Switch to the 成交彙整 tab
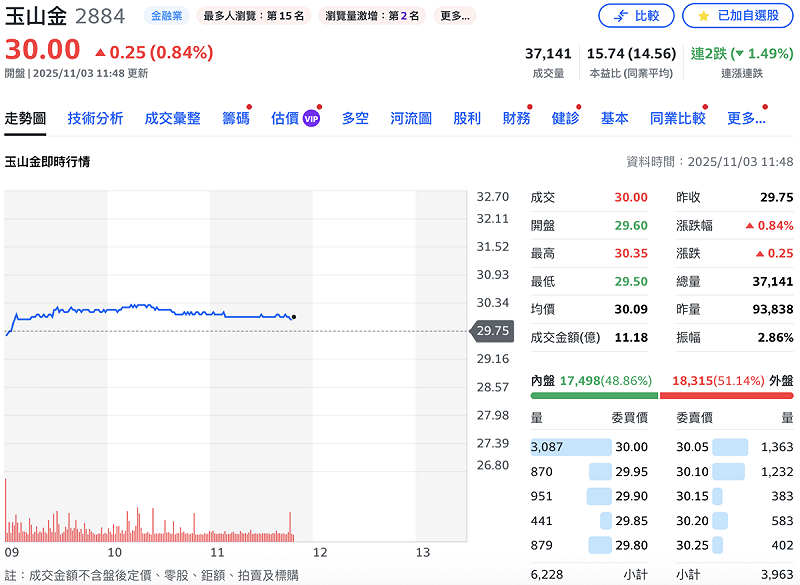 click(x=172, y=118)
